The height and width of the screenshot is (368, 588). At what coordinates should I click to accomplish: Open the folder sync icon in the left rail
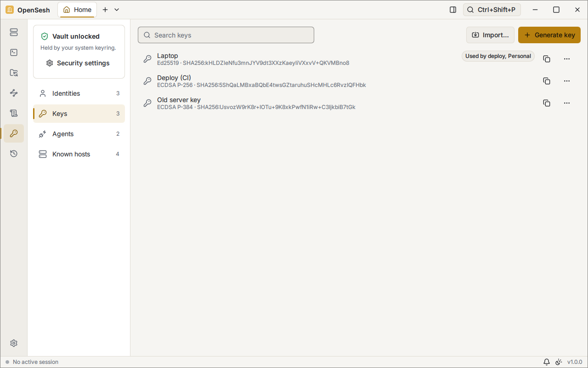[x=14, y=73]
